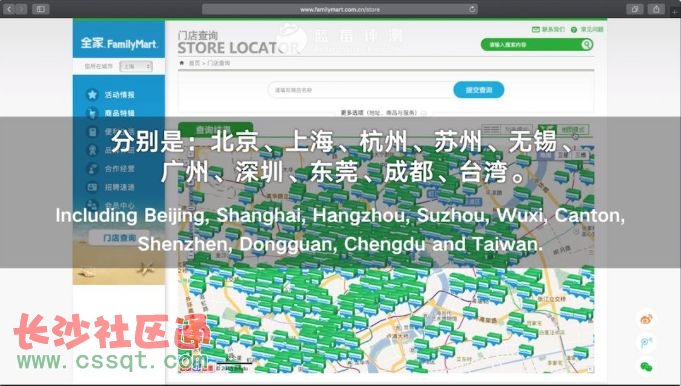The image size is (681, 386).
Task: Click the browser back arrow
Action: tap(9, 9)
